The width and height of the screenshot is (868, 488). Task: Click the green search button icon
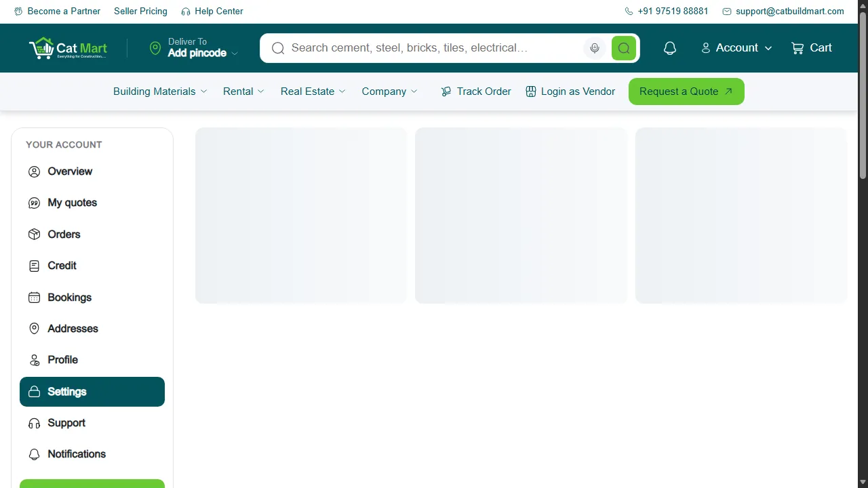pyautogui.click(x=624, y=48)
